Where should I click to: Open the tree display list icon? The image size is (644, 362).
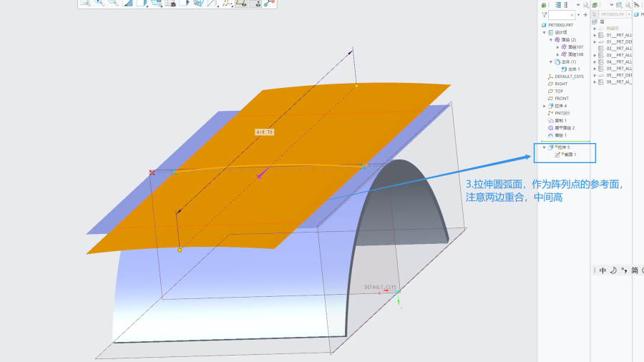click(x=559, y=4)
